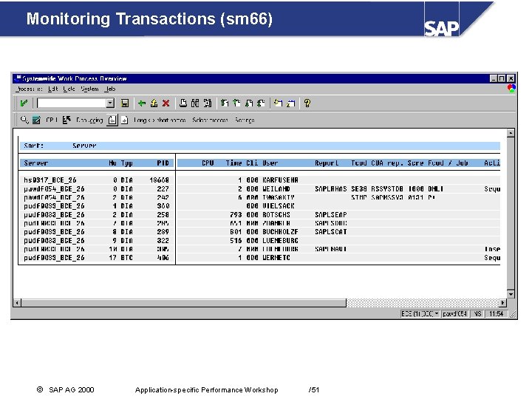Open the System menu
This screenshot has height=399, width=532.
(89, 89)
